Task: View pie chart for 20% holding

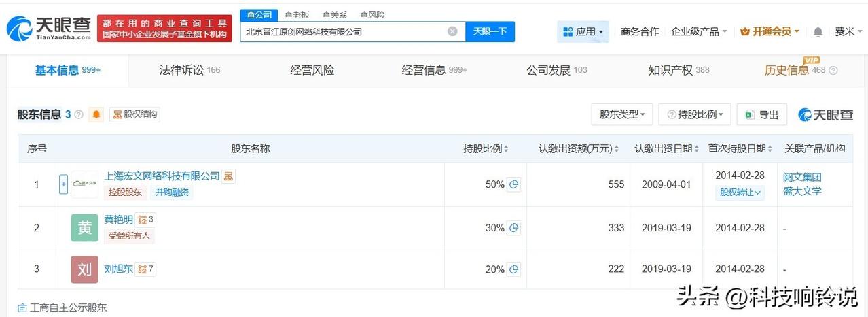Action: (x=514, y=269)
